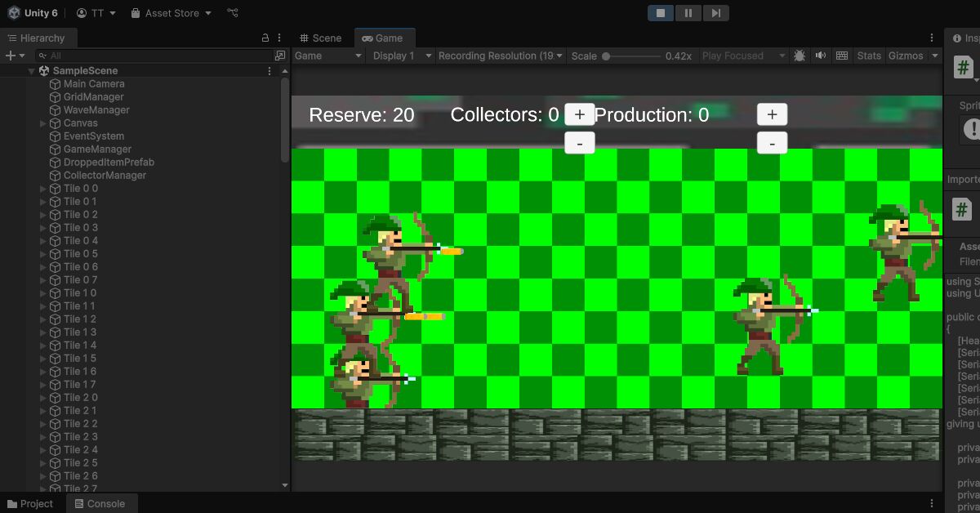
Task: Open the Hierarchy panel options menu
Action: (278, 38)
